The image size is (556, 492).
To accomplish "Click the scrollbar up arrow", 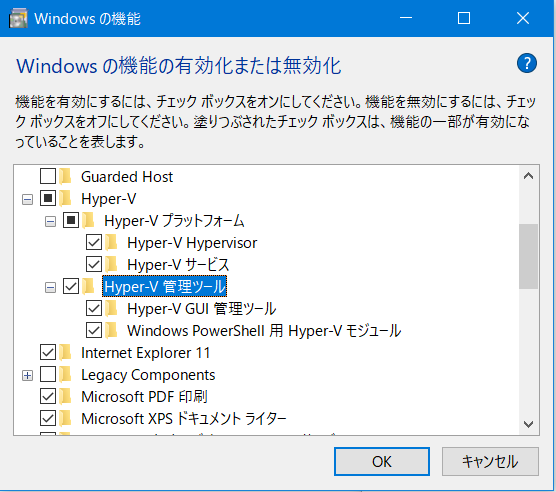I will pyautogui.click(x=528, y=176).
